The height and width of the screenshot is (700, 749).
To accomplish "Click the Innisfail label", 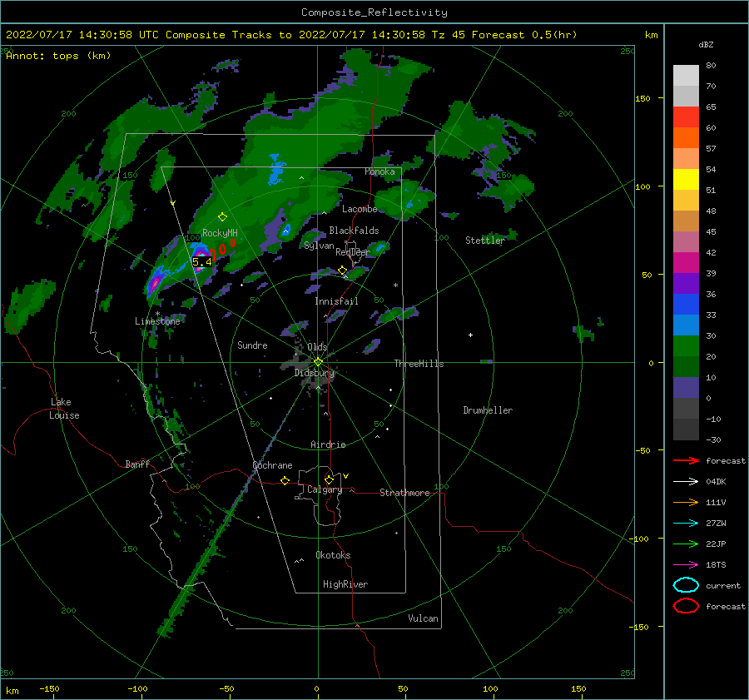I will pos(336,301).
